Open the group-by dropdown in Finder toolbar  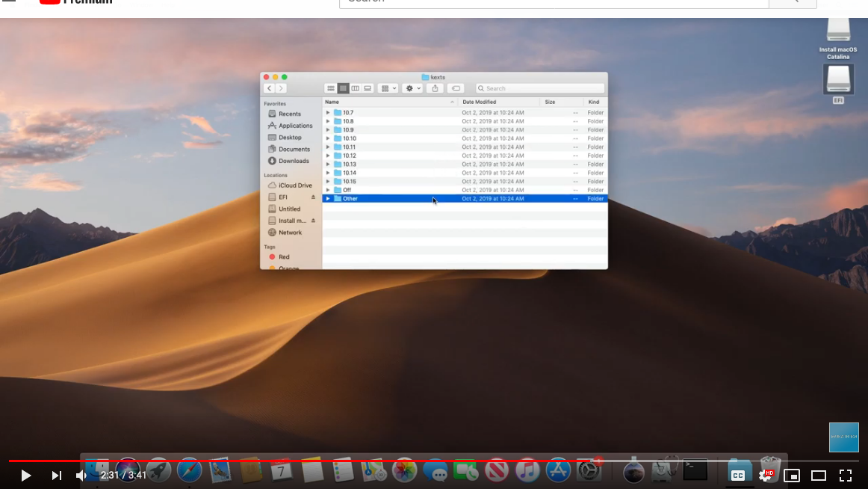click(x=388, y=88)
